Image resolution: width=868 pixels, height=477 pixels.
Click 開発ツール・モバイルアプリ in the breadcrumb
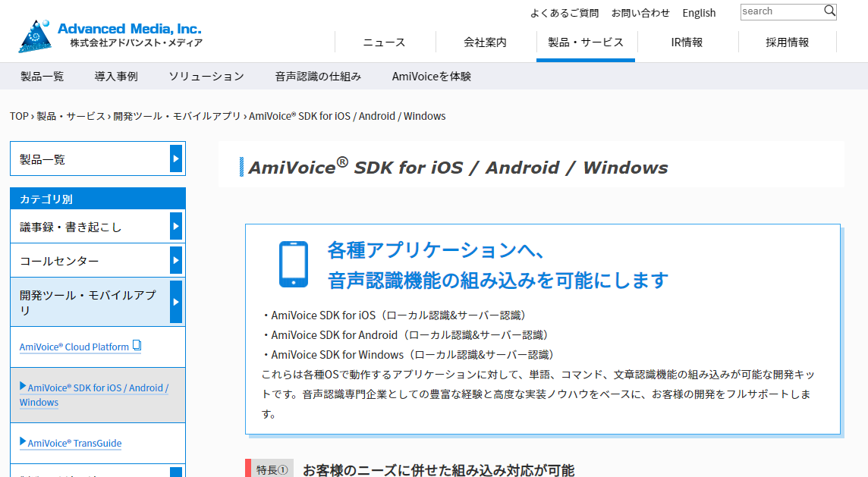click(177, 116)
